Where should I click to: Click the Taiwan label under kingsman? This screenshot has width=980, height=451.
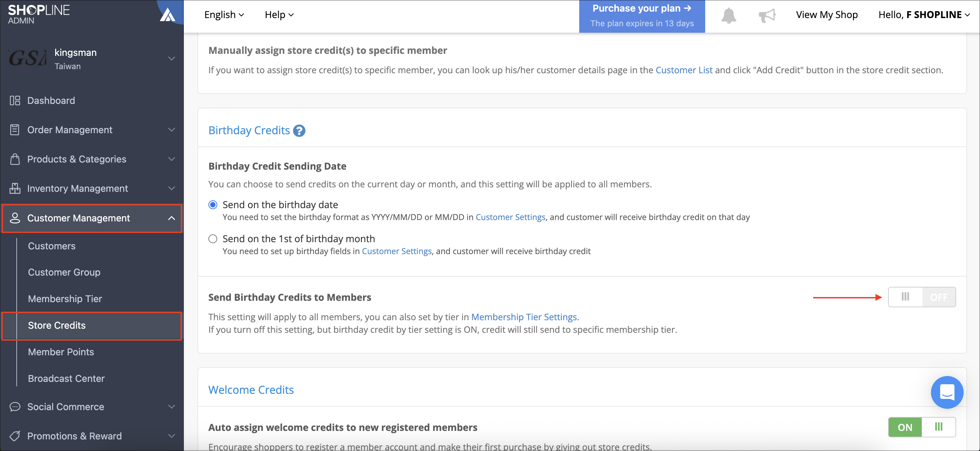pos(68,66)
